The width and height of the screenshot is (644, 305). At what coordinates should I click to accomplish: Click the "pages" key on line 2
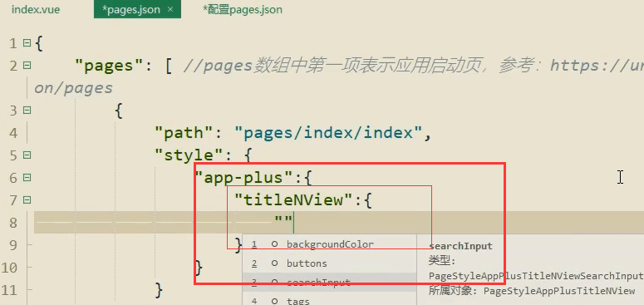[x=110, y=66]
